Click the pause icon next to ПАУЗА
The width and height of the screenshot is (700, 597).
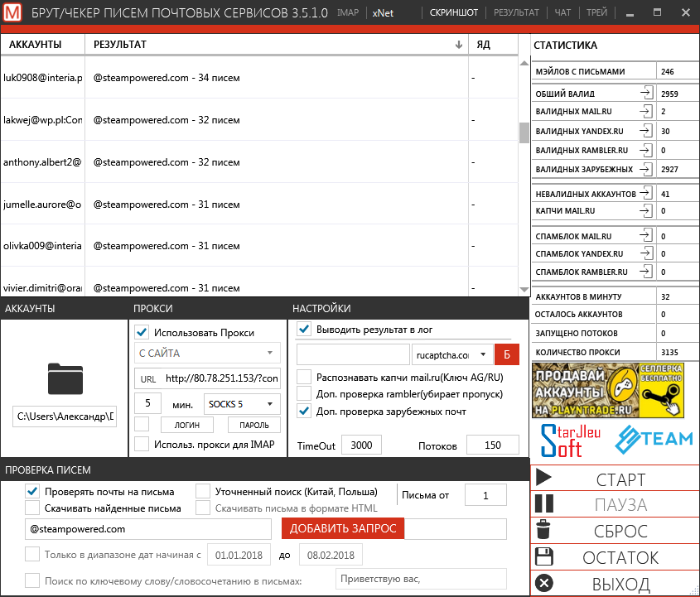coord(543,503)
